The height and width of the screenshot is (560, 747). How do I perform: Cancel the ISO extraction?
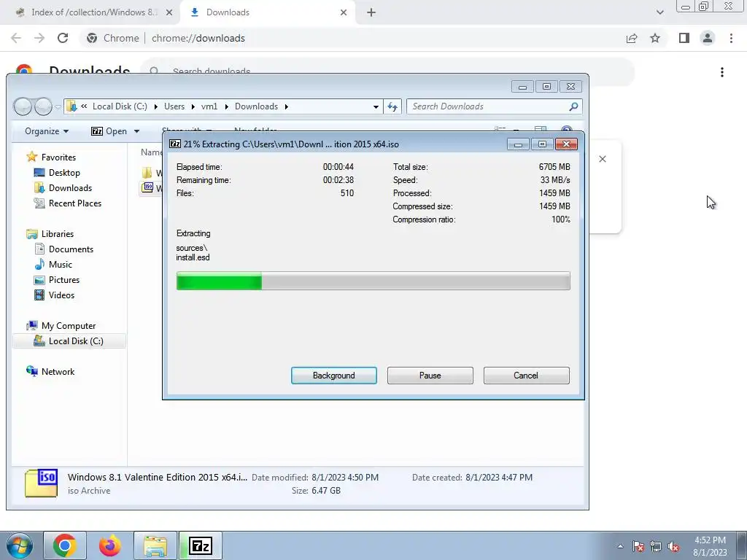point(526,376)
